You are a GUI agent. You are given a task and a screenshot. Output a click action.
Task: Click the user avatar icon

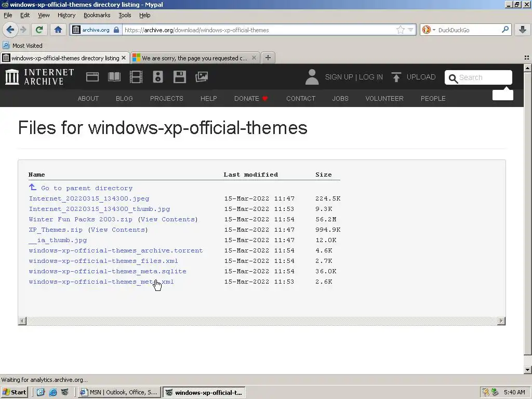[312, 77]
